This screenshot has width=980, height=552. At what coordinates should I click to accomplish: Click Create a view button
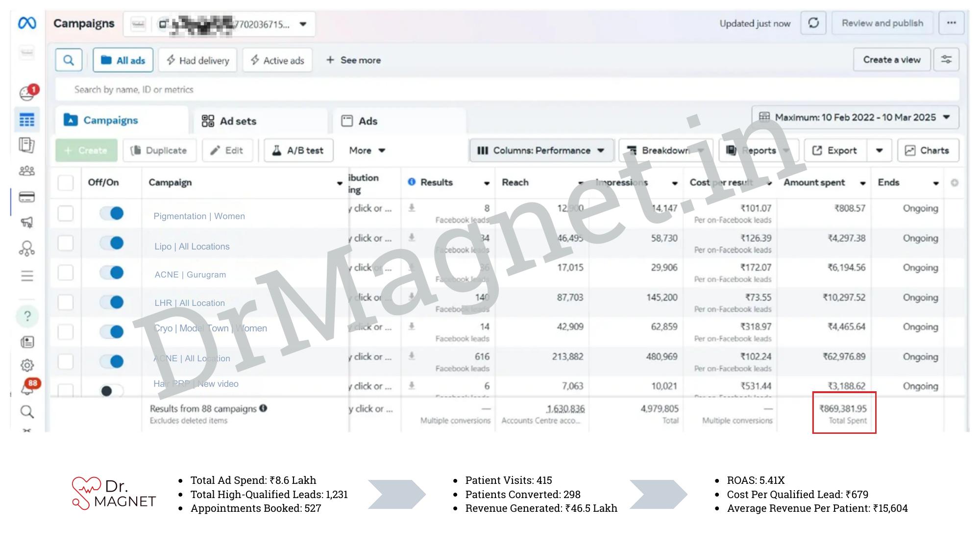[x=892, y=60]
